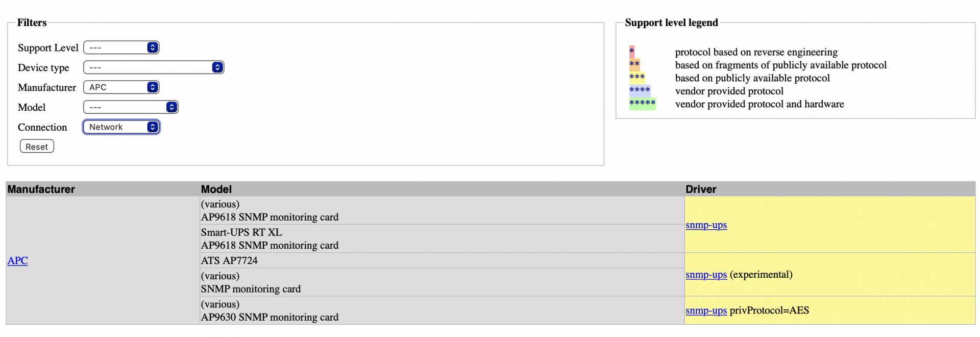Open the Connection dropdown set to Network
This screenshot has width=980, height=337.
click(x=121, y=127)
